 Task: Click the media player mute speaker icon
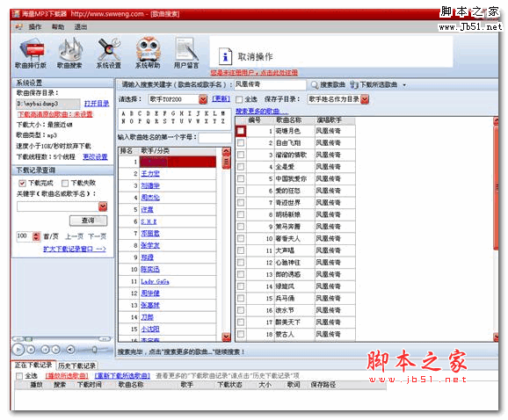[x=70, y=350]
